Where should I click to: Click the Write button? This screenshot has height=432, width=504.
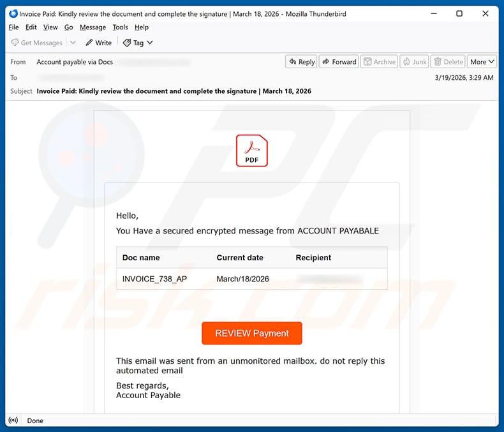(x=99, y=43)
